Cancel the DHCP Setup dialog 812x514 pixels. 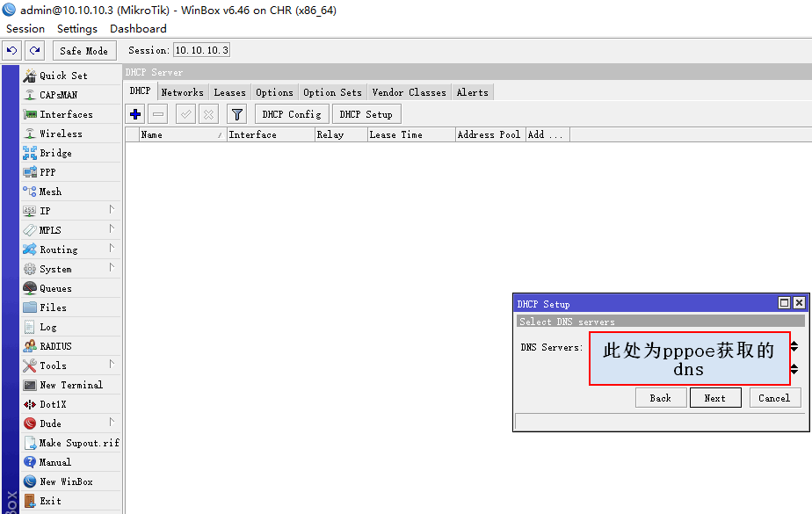(775, 398)
